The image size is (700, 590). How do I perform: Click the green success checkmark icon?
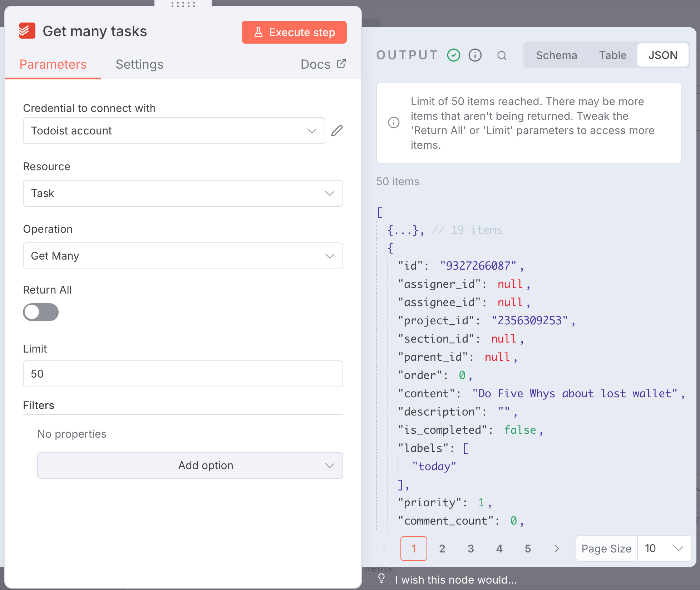pos(453,55)
